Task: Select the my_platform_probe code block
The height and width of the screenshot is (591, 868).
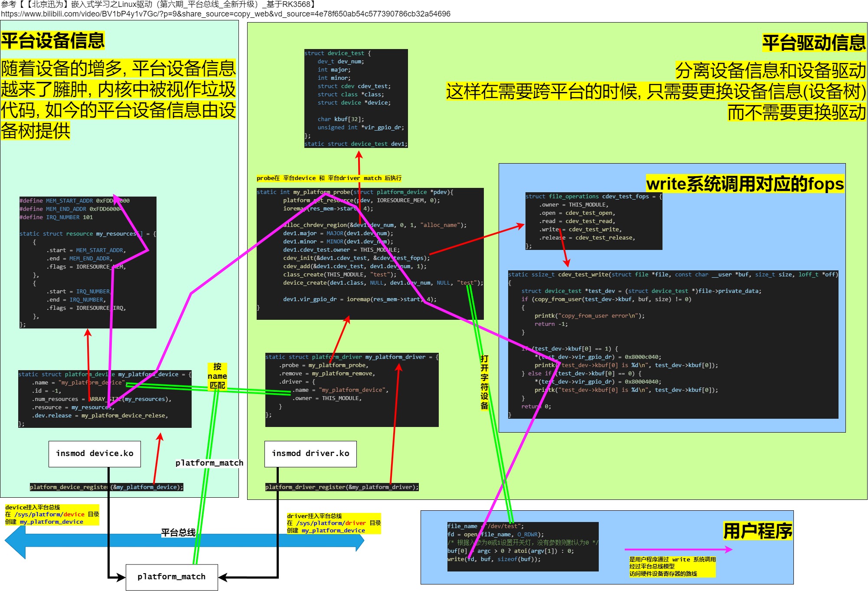Action: 370,254
